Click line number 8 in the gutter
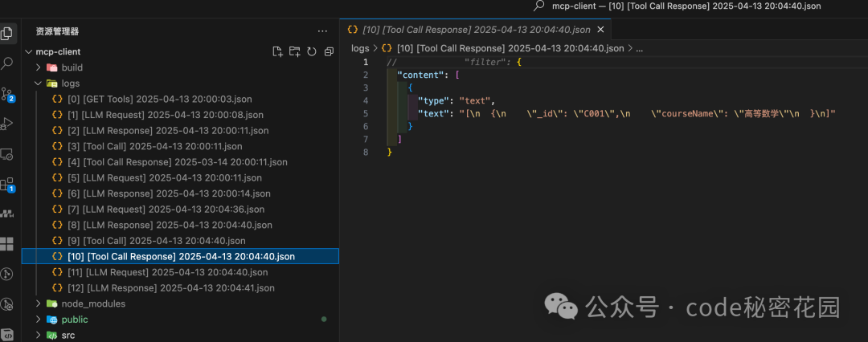This screenshot has height=342, width=868. [x=366, y=152]
